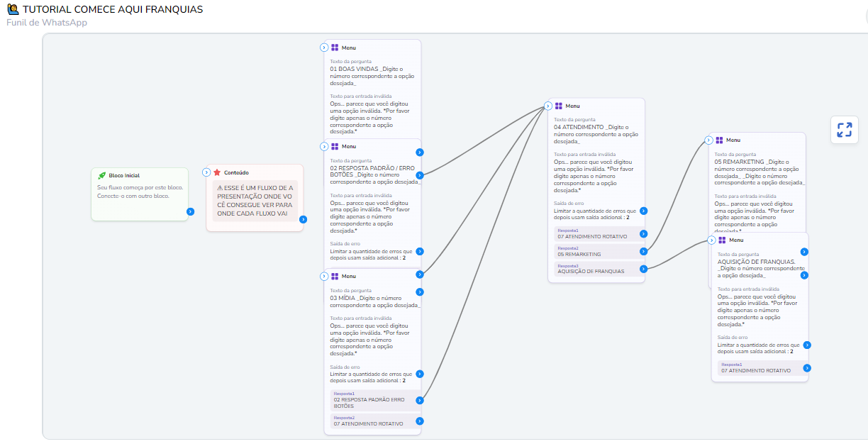Click the Menu grid icon of 05 REMARKETING block
The width and height of the screenshot is (868, 444).
719,140
